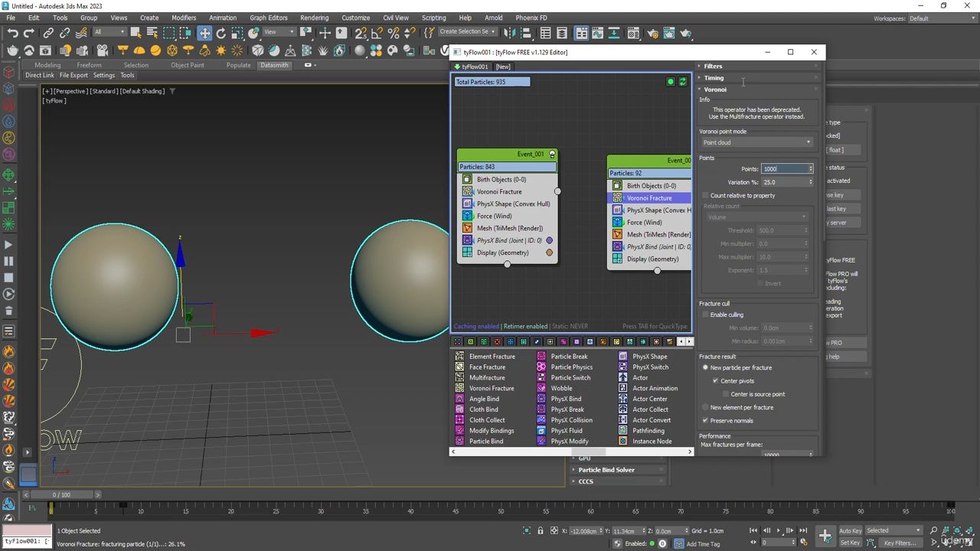Viewport: 980px width, 551px height.
Task: Click the Direct Link button
Action: click(40, 75)
